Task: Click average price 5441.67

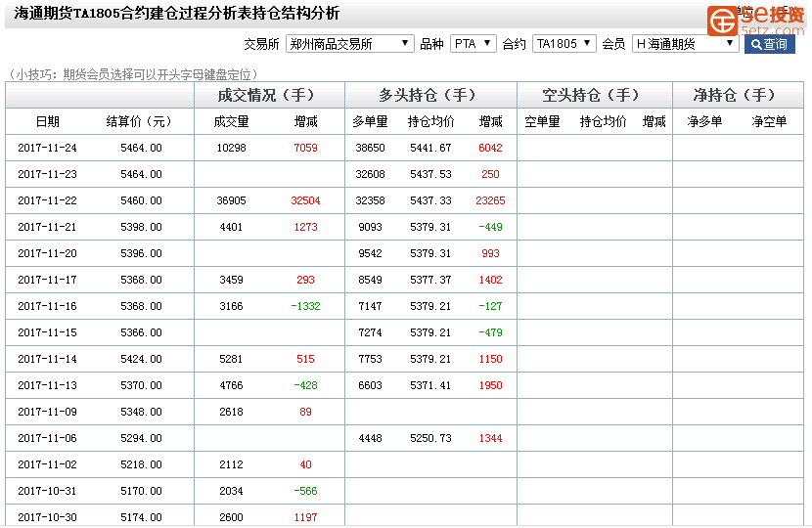Action: pos(430,148)
